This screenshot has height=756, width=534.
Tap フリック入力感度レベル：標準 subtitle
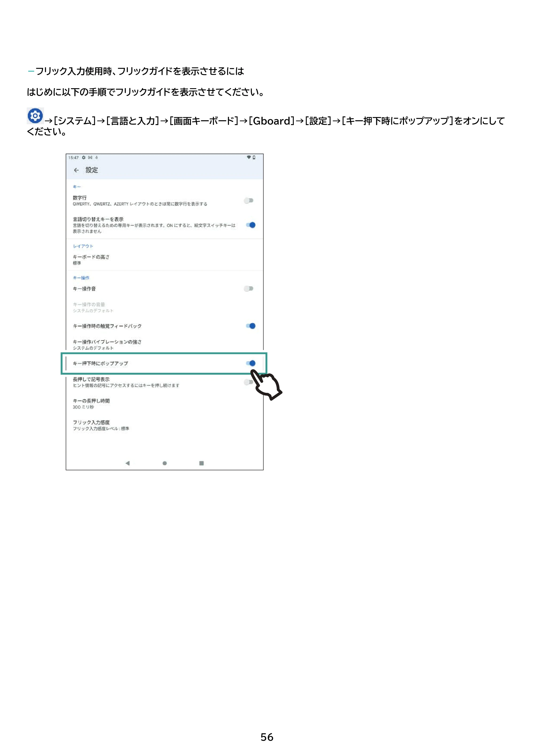point(101,429)
